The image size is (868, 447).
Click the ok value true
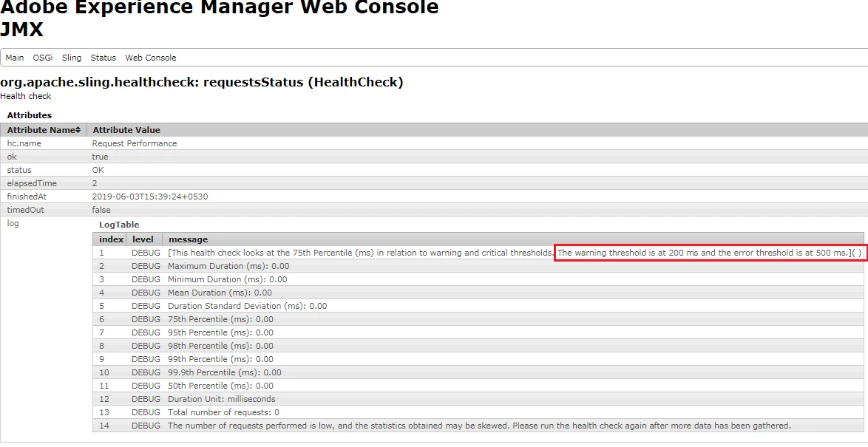coord(101,157)
